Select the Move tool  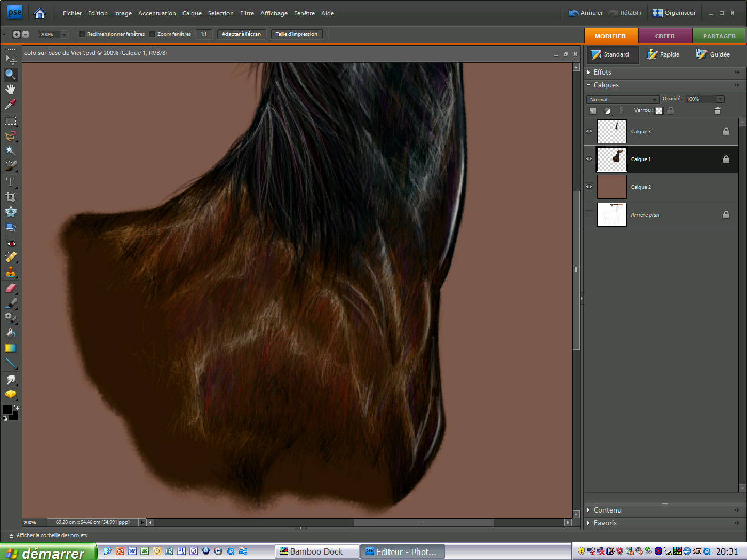10,59
